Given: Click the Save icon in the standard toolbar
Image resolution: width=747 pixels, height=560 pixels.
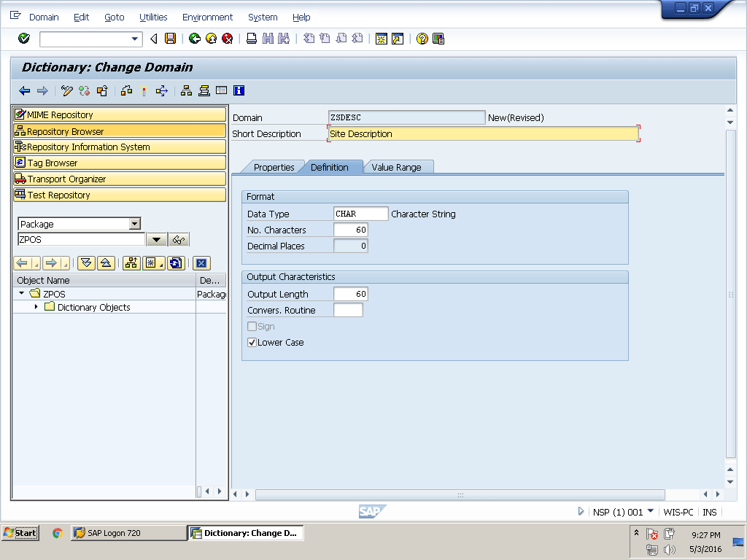Looking at the screenshot, I should click(x=170, y=39).
